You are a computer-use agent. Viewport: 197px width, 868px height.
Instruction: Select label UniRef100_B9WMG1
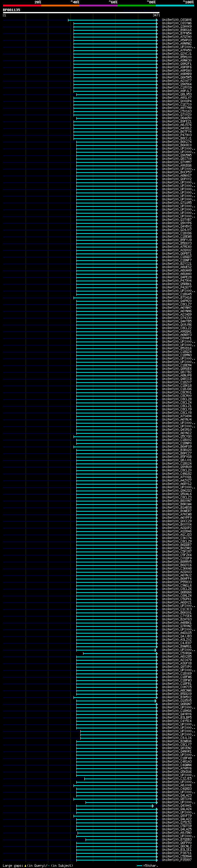[176, 646]
